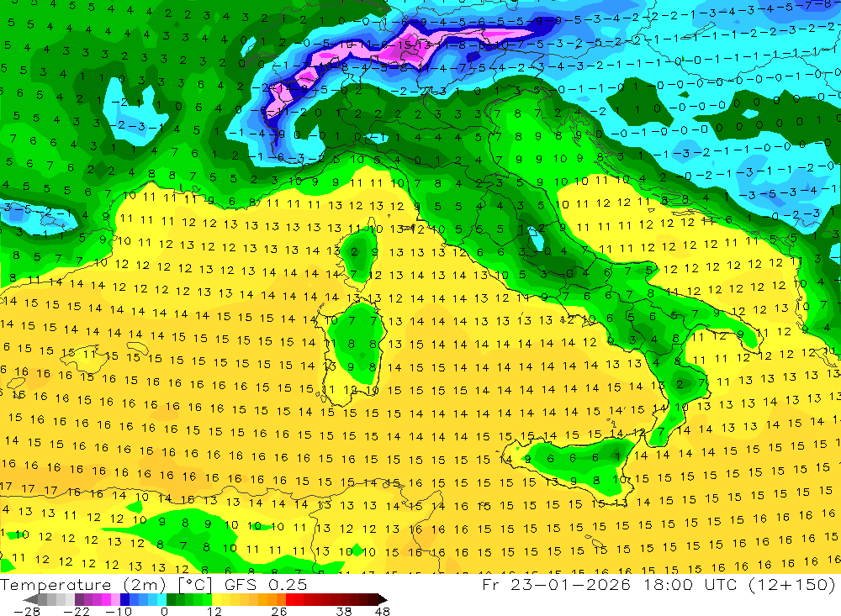
Task: Click the '0' color scale label
Action: 165,612
